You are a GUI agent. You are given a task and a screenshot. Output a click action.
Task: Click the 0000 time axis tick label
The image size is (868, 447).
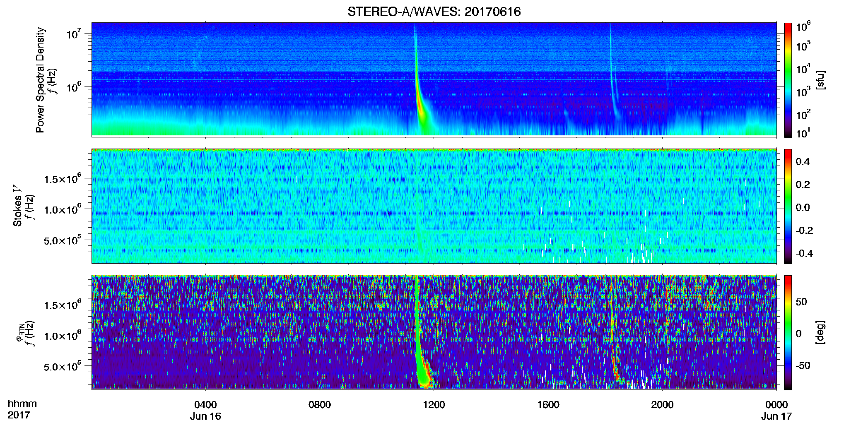(776, 404)
